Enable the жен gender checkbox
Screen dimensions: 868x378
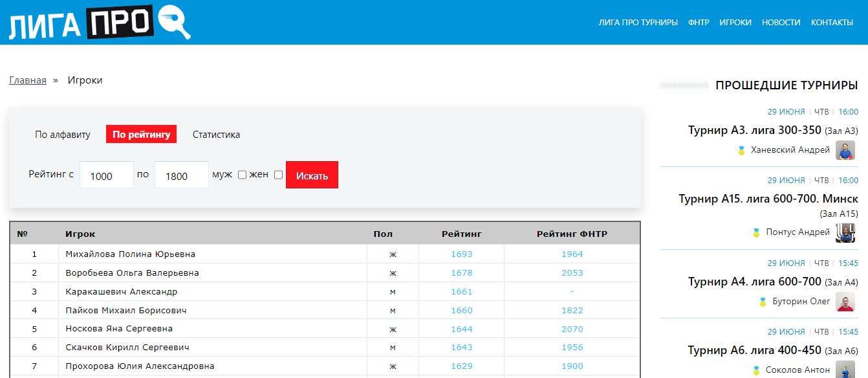[278, 175]
